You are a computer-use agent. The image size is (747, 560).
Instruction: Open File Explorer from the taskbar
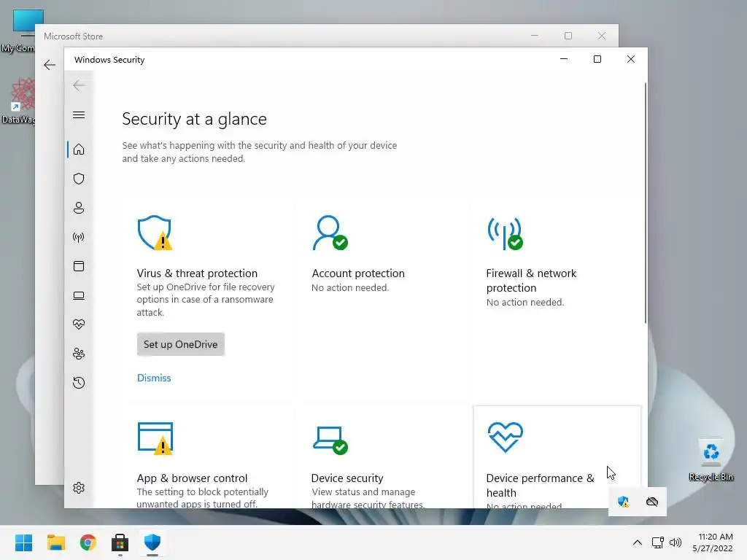[56, 542]
